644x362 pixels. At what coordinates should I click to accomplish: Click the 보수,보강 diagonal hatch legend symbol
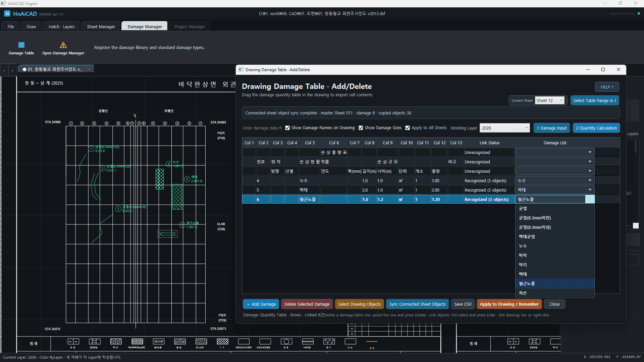tap(201, 342)
